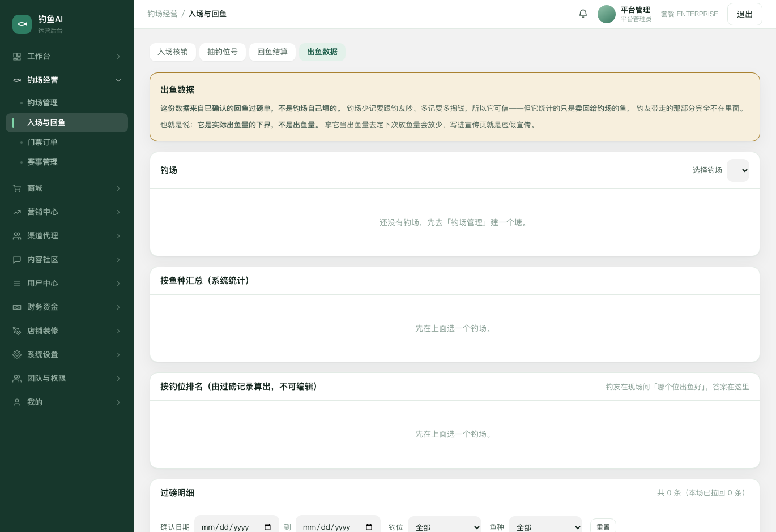This screenshot has height=532, width=776.
Task: Open calendar picker of end date field
Action: 369,527
